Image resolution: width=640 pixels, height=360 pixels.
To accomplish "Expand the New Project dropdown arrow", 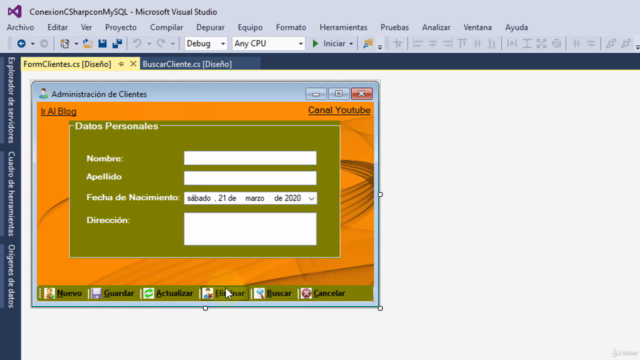I will (76, 44).
